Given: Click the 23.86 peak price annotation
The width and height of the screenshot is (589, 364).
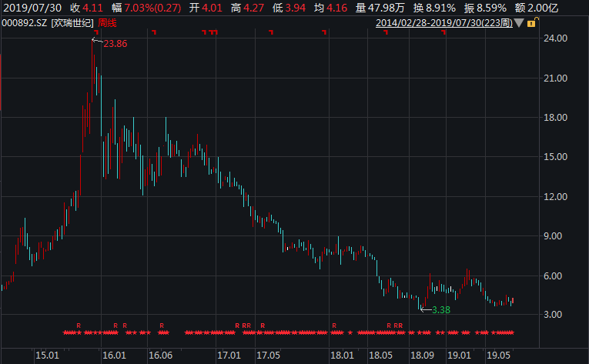Looking at the screenshot, I should point(115,44).
